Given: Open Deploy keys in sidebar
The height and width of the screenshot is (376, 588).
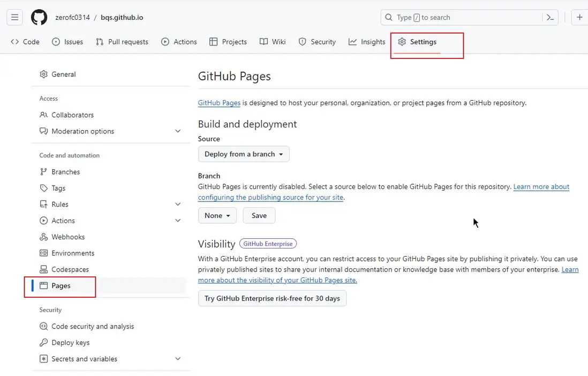Looking at the screenshot, I should click(70, 343).
